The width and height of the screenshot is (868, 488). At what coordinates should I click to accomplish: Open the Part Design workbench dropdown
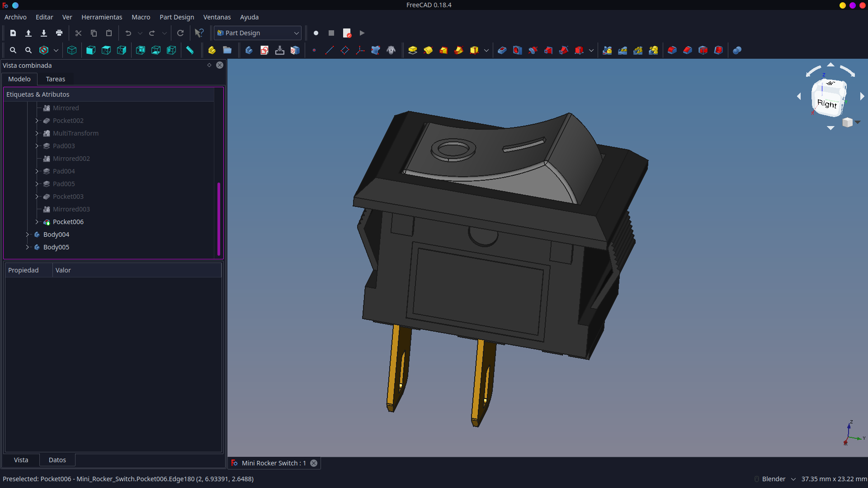(x=258, y=33)
